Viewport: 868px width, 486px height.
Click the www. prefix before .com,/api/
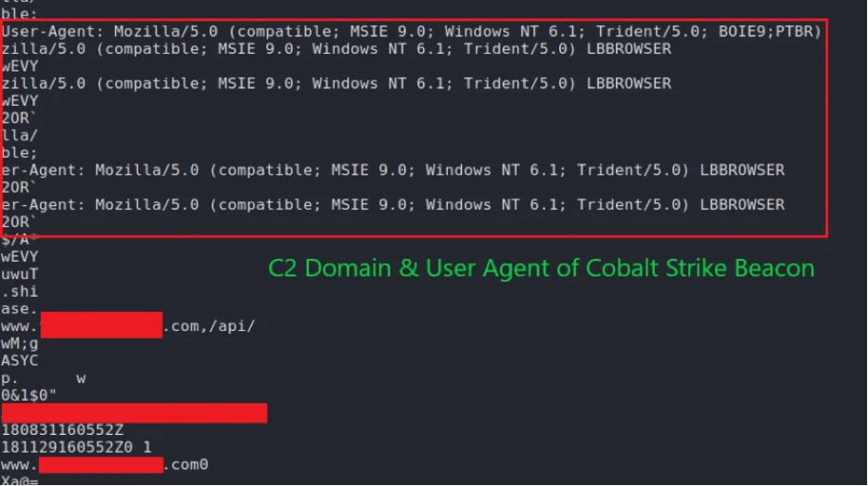click(19, 326)
